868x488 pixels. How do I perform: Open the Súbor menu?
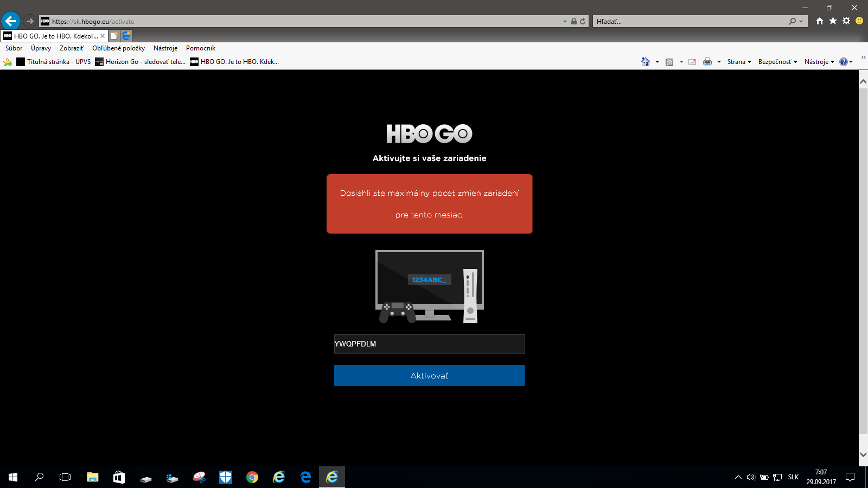pyautogui.click(x=14, y=48)
